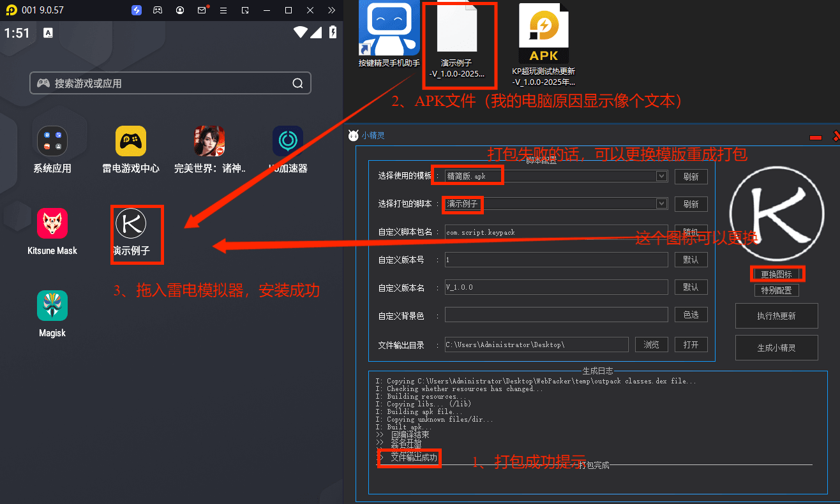The width and height of the screenshot is (840, 504).
Task: Open the user account icon in emulator title bar
Action: click(181, 10)
